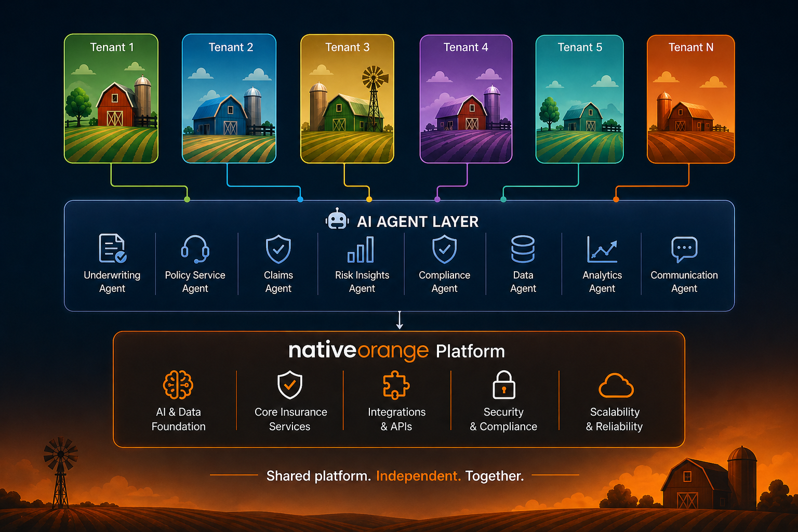Click the Scalability & Reliability label

point(615,419)
